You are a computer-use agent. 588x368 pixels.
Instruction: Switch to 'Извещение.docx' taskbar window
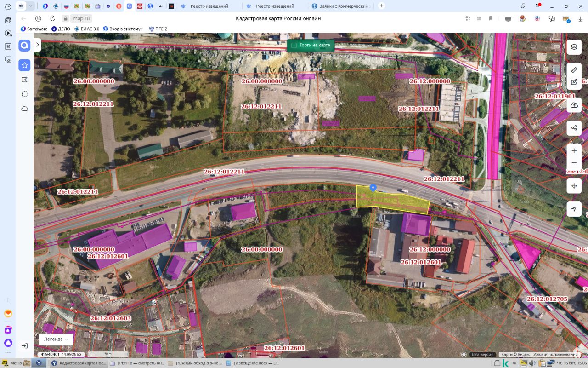253,363
